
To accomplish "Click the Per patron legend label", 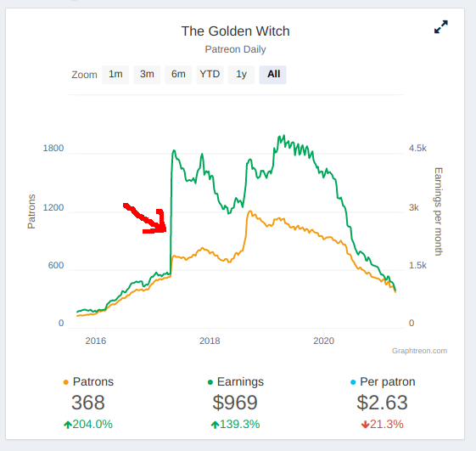I will coord(388,381).
